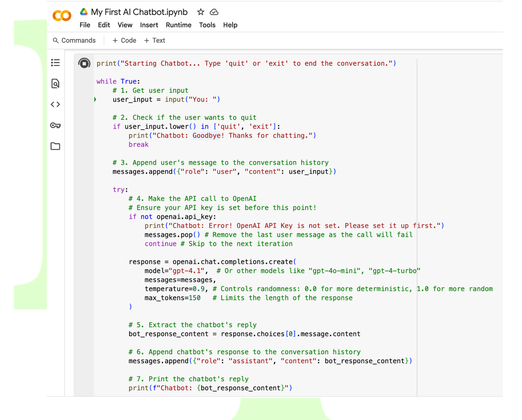The width and height of the screenshot is (522, 420).
Task: Open Find and replace sidebar icon
Action: pyautogui.click(x=55, y=84)
